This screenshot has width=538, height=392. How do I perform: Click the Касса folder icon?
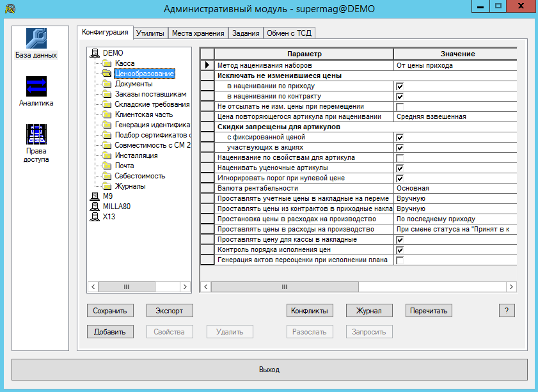click(107, 63)
